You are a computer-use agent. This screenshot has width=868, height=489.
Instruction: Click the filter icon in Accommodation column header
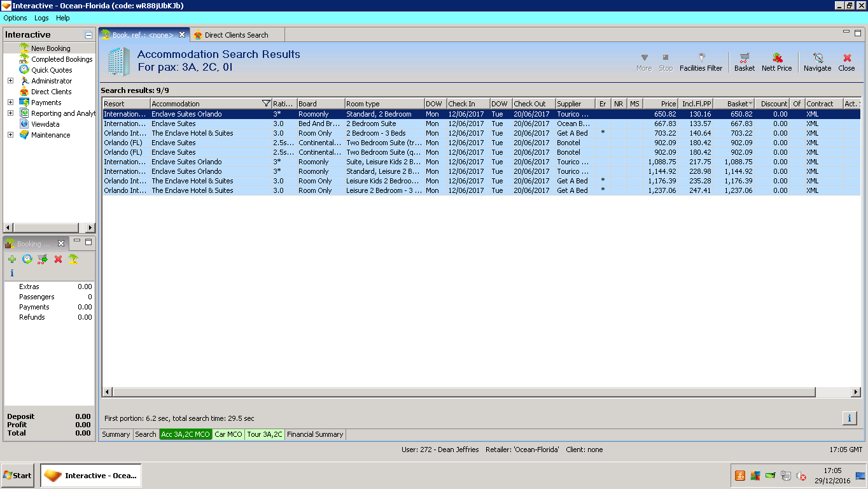[266, 104]
